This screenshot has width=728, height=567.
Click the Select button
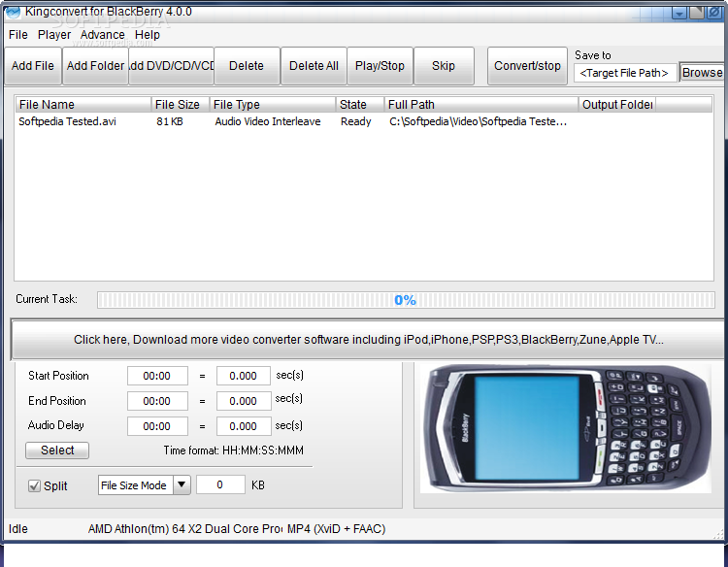click(57, 450)
